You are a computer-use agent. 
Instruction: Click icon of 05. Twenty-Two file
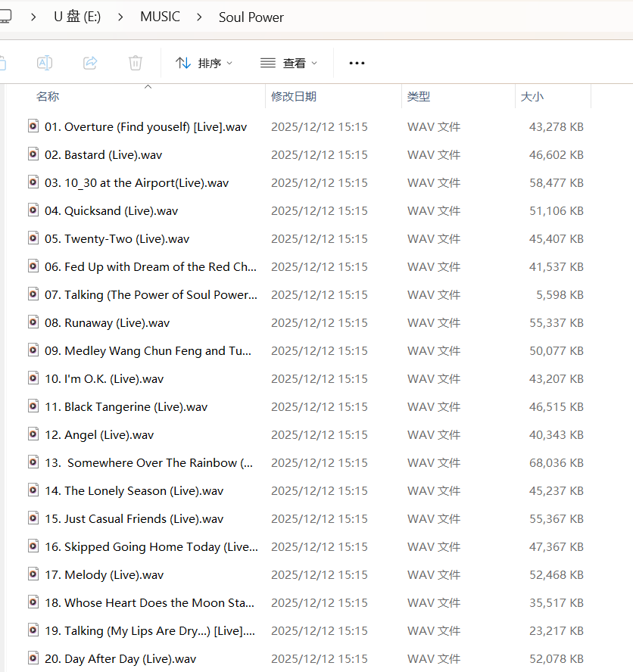(x=33, y=238)
